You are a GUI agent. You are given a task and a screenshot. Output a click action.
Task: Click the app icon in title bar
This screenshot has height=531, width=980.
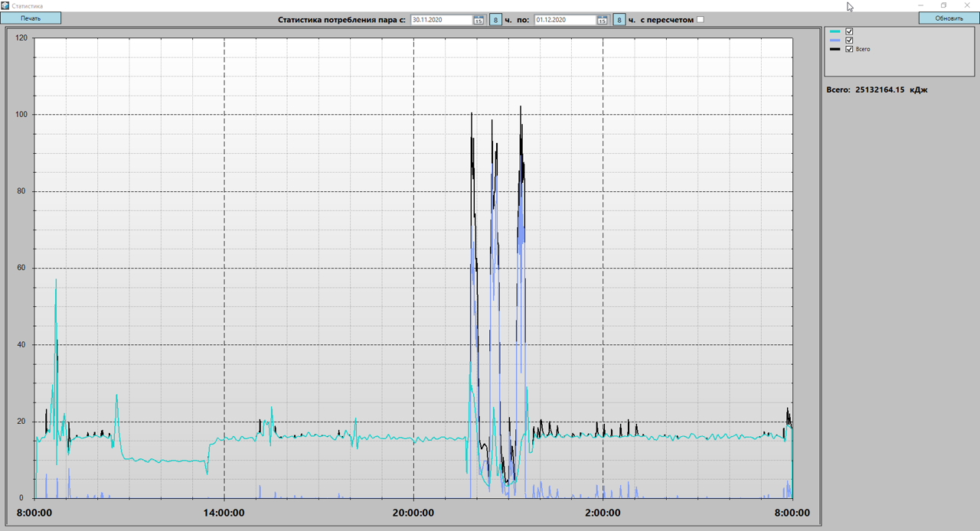click(x=5, y=5)
